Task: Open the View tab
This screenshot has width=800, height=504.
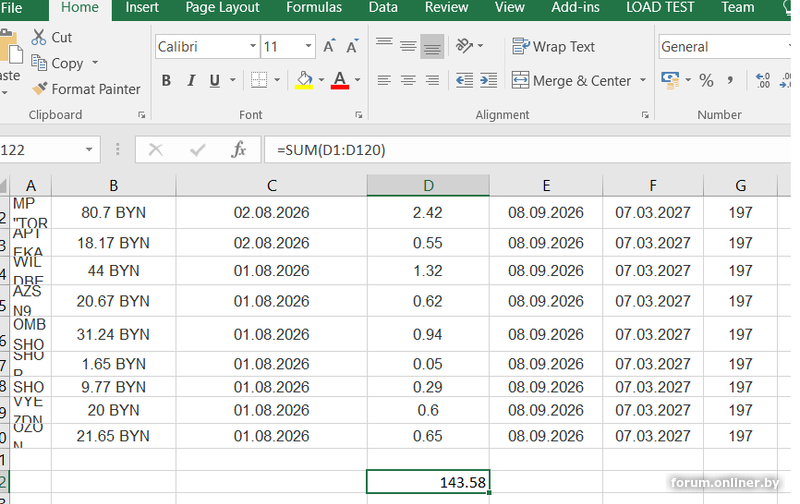Action: pyautogui.click(x=509, y=7)
